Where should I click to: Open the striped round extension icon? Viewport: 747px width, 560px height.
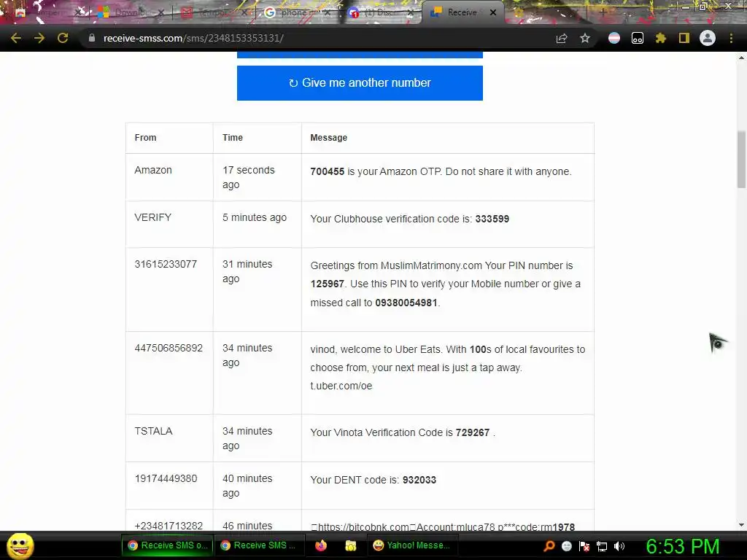614,38
